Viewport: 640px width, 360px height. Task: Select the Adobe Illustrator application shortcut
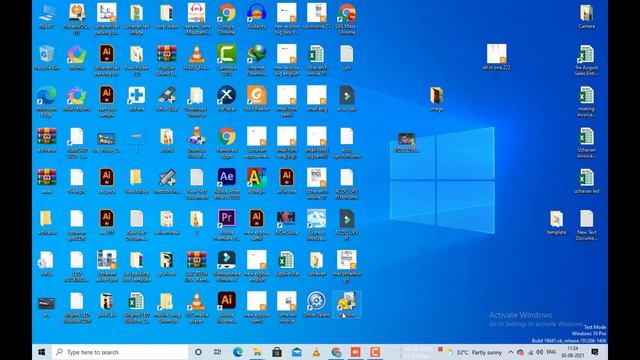tap(227, 307)
